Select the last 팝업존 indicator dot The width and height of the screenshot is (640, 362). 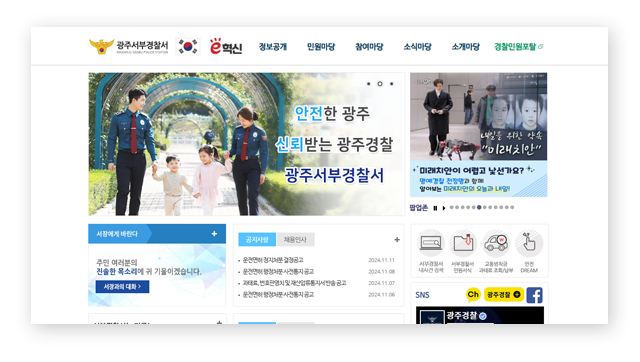(512, 207)
